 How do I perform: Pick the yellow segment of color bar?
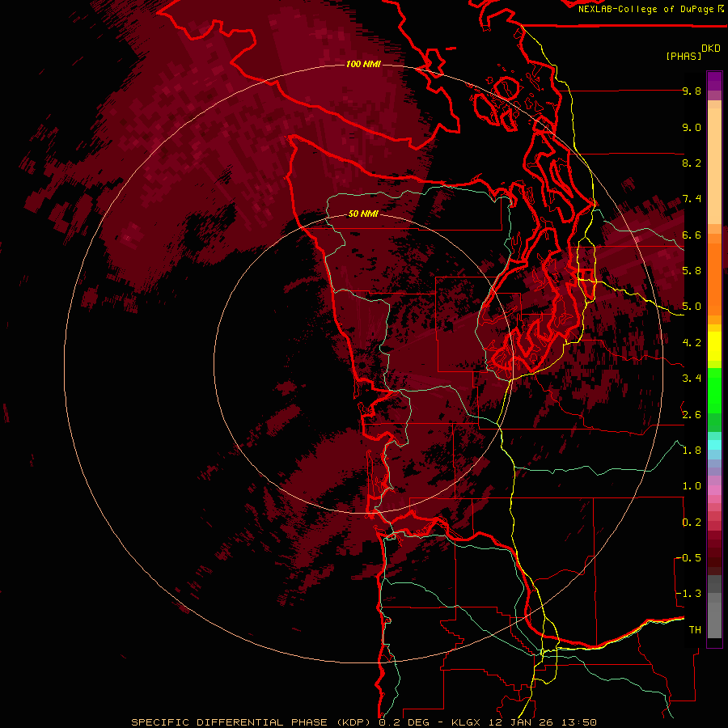coord(714,346)
